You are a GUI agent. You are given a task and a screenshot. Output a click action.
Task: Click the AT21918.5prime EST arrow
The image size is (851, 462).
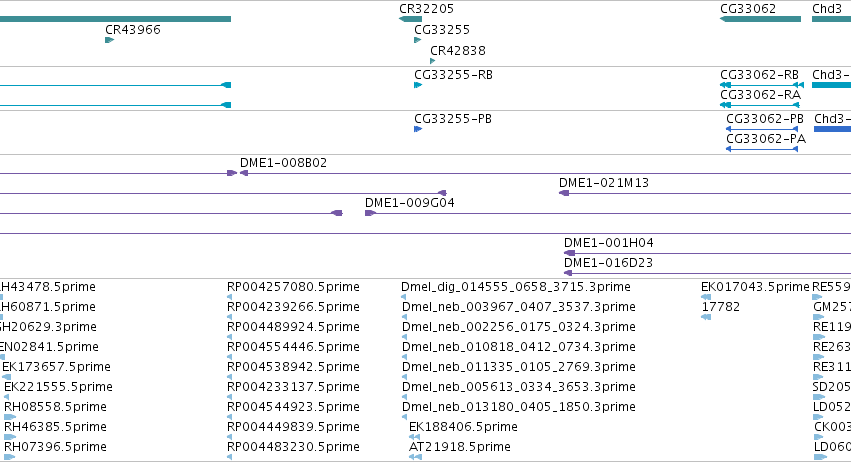(415, 457)
